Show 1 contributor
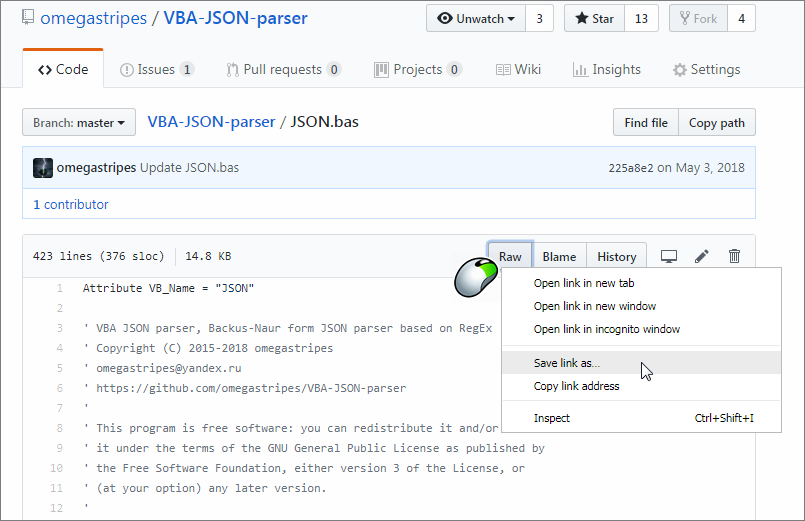 click(x=71, y=204)
